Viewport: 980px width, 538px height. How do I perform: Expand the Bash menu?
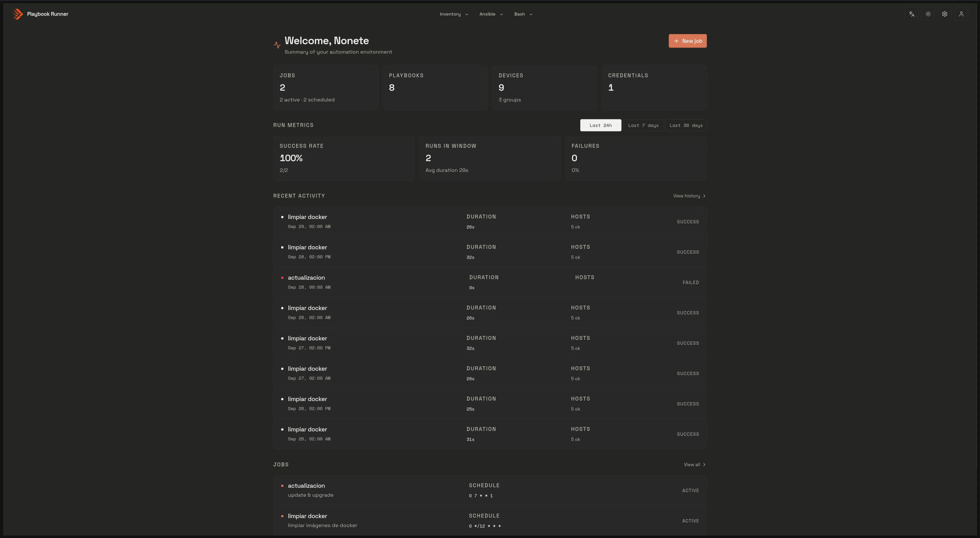(523, 14)
